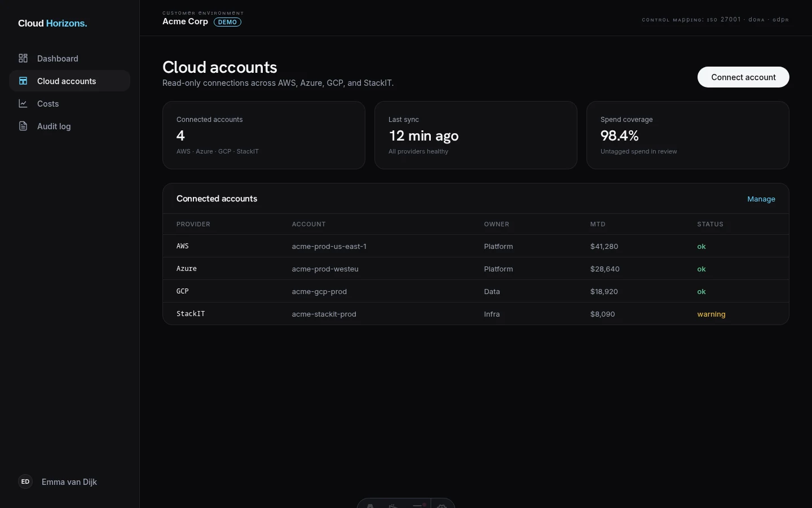Screen dimensions: 812x508
Task: Click account acme-stackit-prod
Action: click(324, 314)
